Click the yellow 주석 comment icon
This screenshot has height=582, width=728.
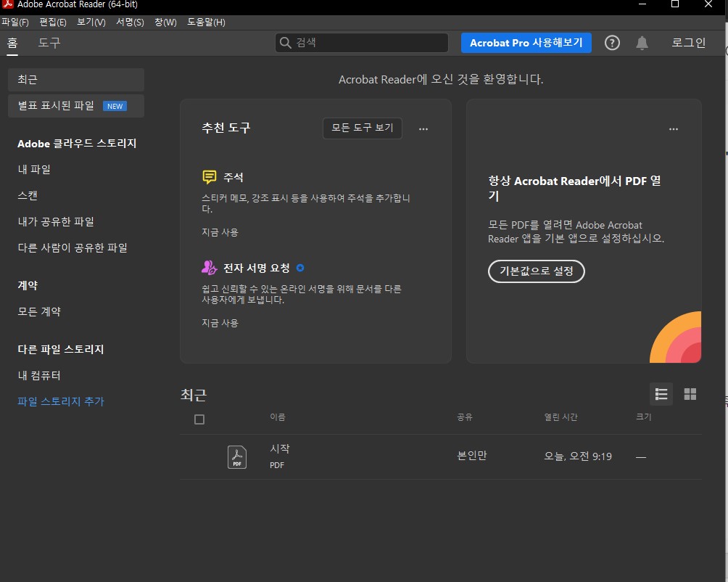pos(210,177)
